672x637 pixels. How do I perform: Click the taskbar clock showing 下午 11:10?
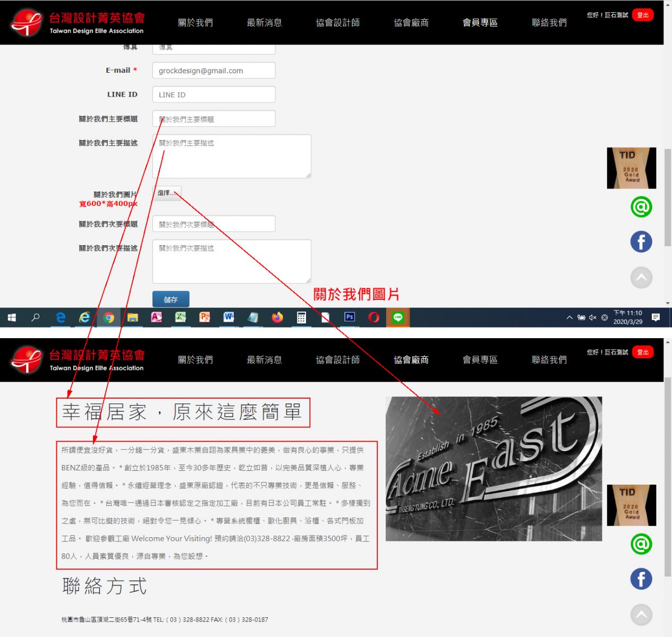628,317
